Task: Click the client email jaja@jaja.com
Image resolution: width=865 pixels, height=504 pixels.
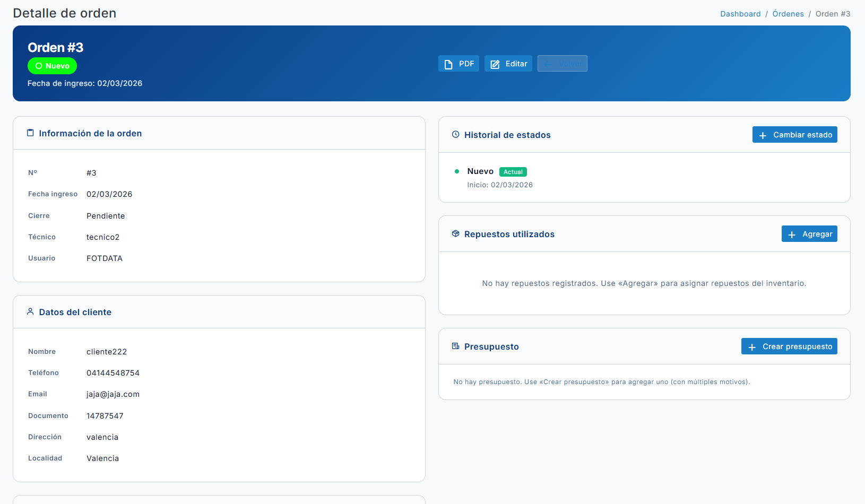Action: pyautogui.click(x=113, y=394)
